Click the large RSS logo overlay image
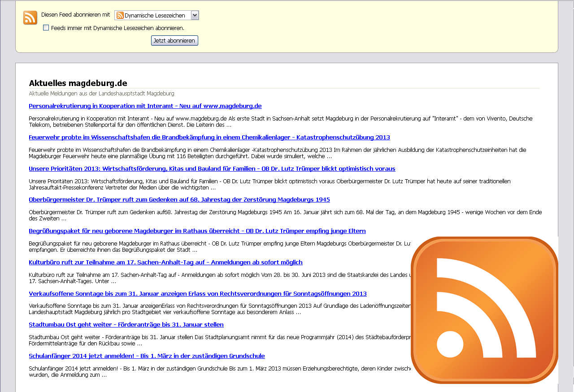This screenshot has width=574, height=392. (484, 310)
